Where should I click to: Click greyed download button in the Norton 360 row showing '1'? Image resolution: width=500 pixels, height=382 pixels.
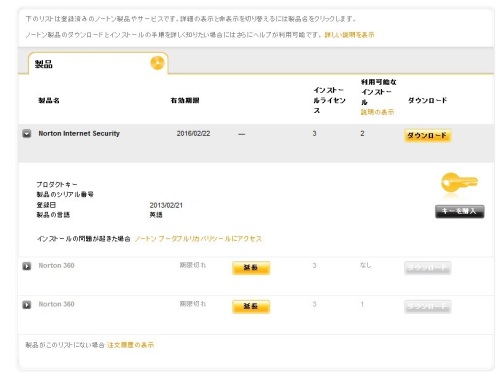coord(428,306)
